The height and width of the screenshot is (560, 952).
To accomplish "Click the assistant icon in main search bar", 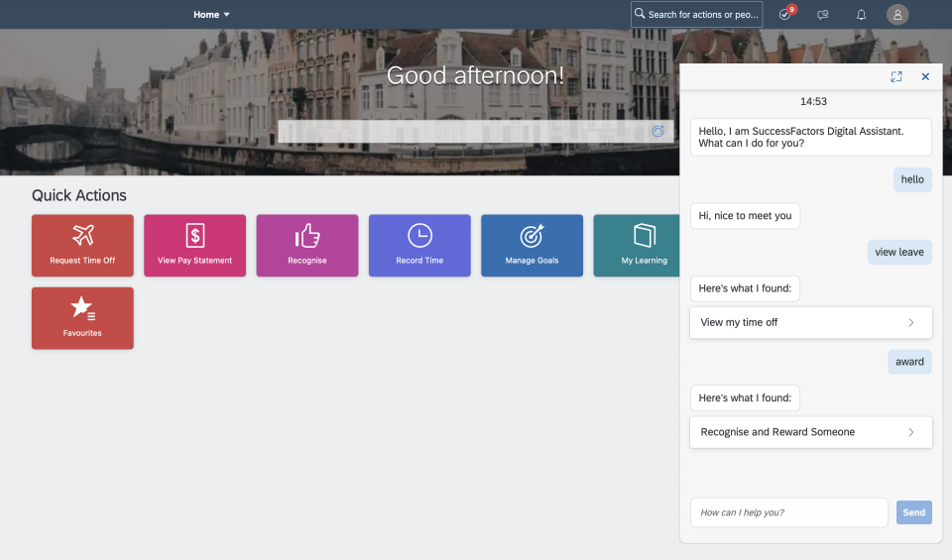I will (658, 131).
